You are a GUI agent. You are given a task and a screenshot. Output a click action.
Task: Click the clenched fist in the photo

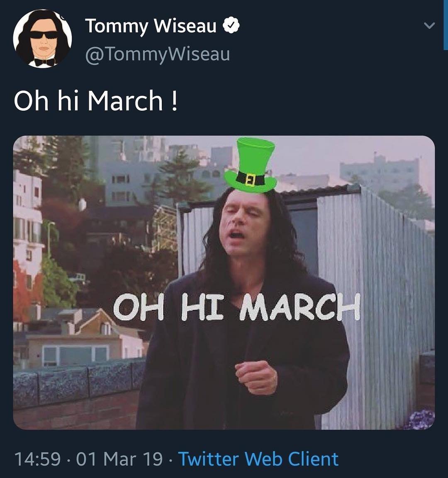[256, 375]
